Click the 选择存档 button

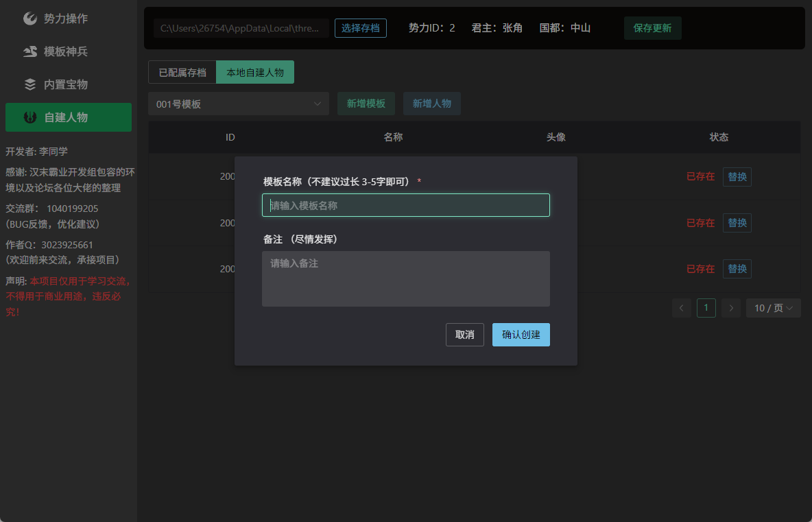[x=361, y=28]
